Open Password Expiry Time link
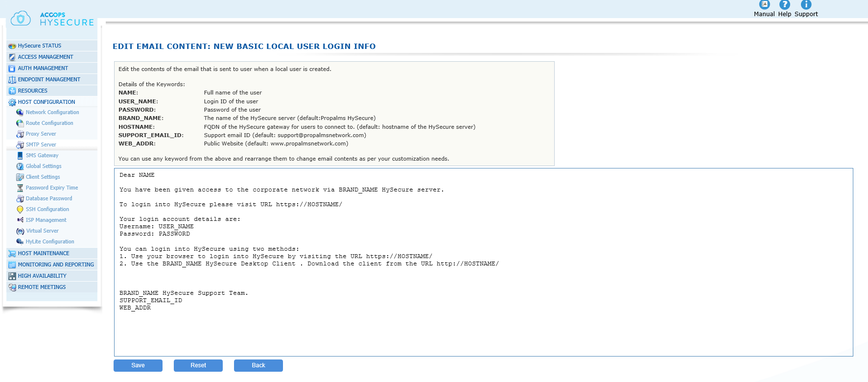 point(52,188)
